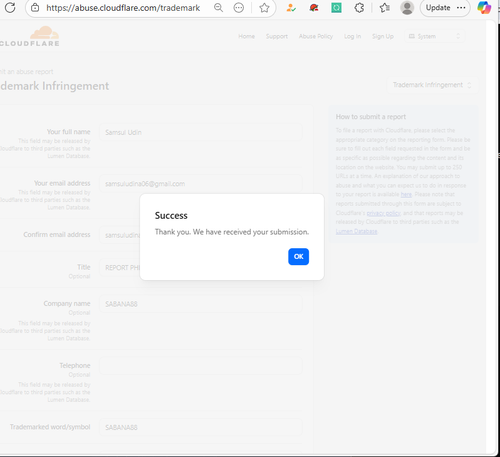
Task: Open the favorites list icon
Action: (x=385, y=8)
